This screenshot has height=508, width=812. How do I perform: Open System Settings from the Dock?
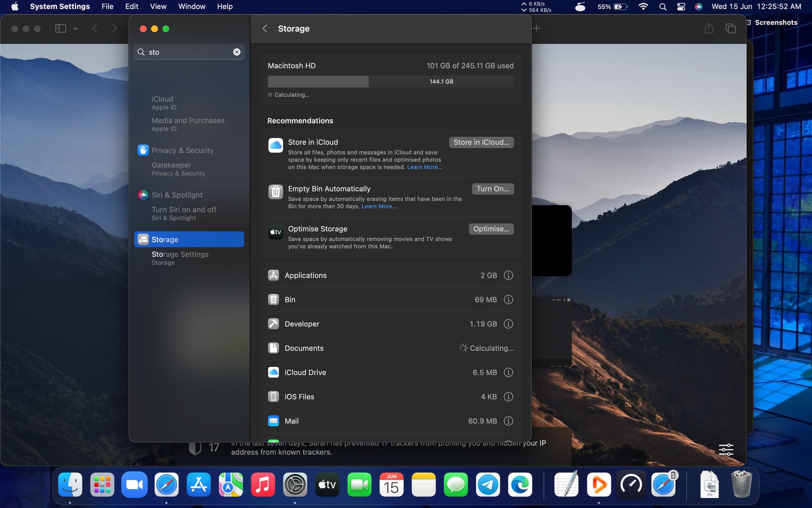coord(295,485)
